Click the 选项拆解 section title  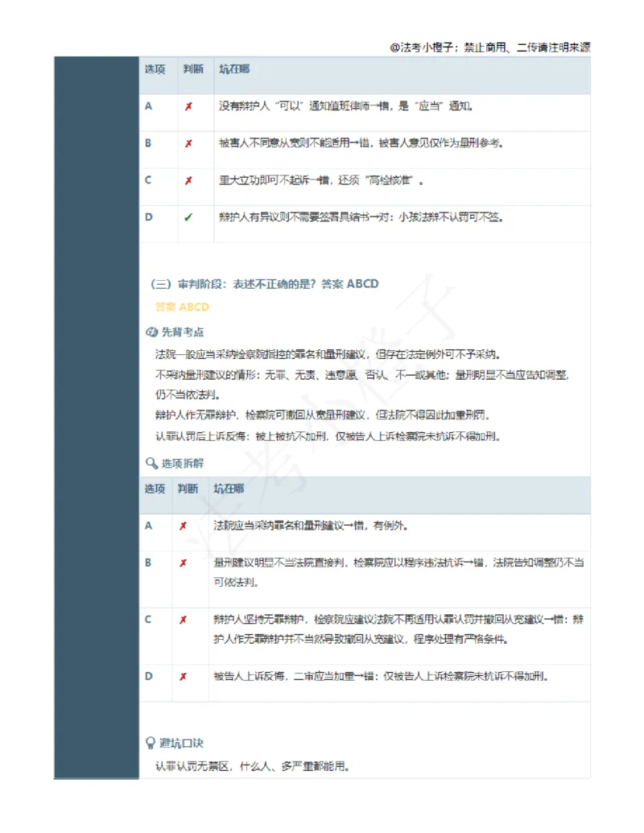point(182,464)
